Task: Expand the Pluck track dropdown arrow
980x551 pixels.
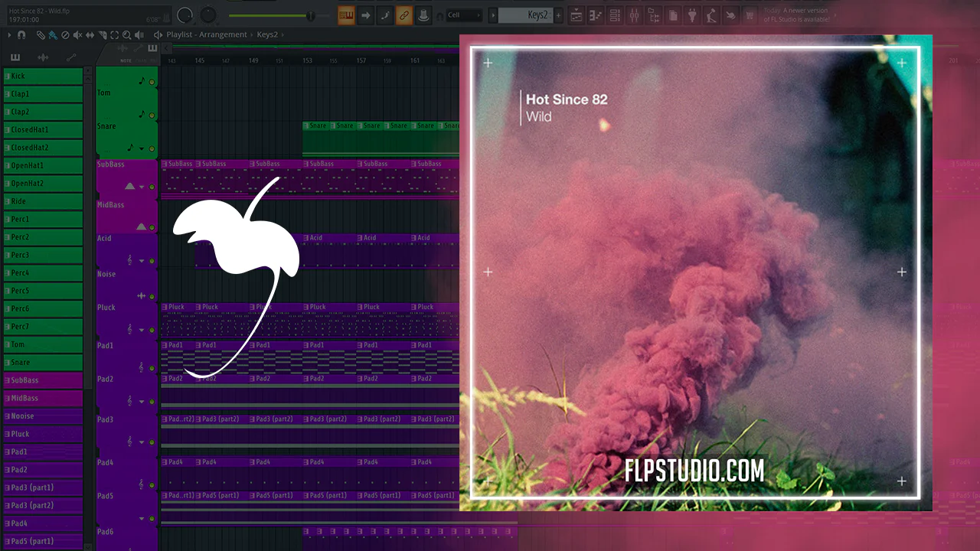Action: click(x=142, y=330)
